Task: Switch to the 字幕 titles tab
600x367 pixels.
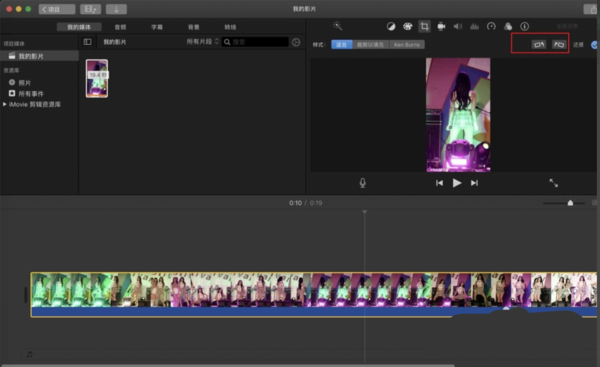Action: [157, 27]
